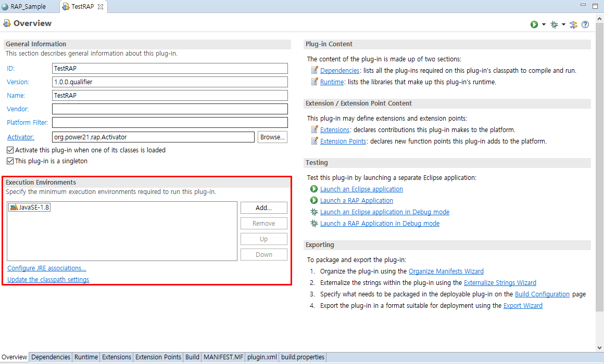Screen dimensions: 604x364
Task: Click inside the Vendor input field
Action: coord(170,109)
